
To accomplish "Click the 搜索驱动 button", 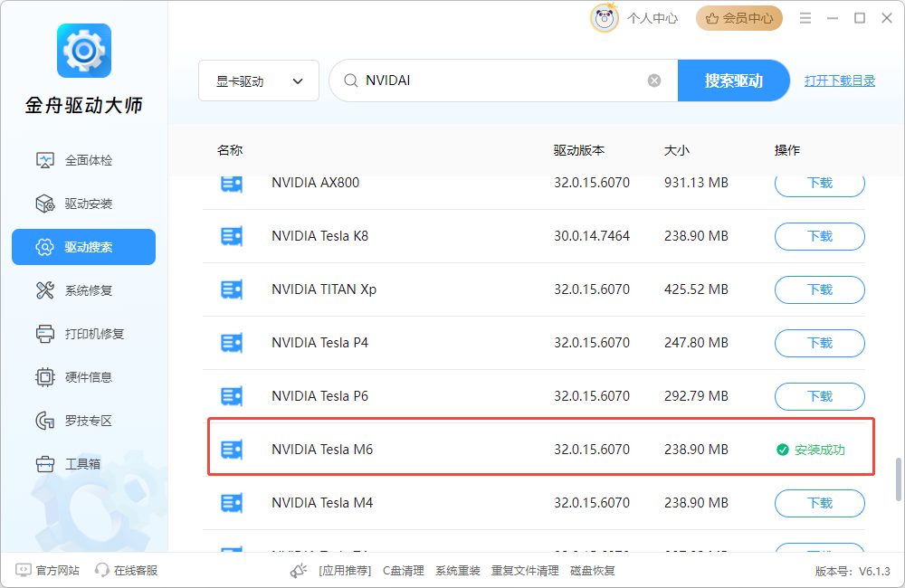I will (x=733, y=81).
